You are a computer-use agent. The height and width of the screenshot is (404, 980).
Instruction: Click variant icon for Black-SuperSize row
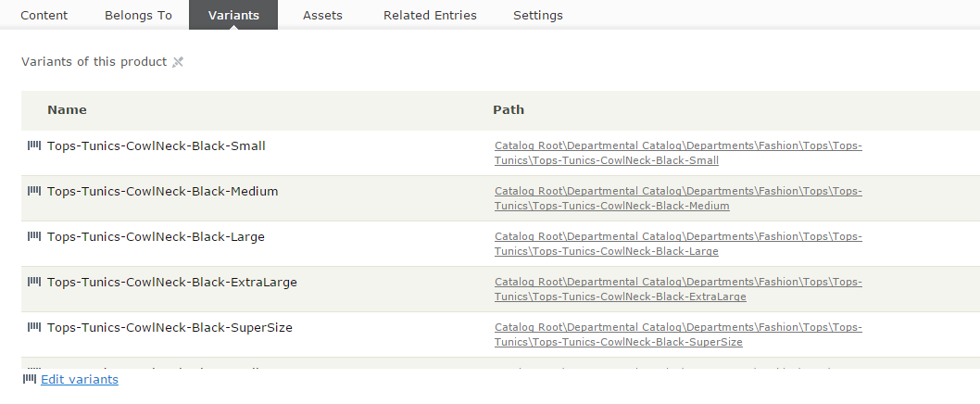click(35, 327)
